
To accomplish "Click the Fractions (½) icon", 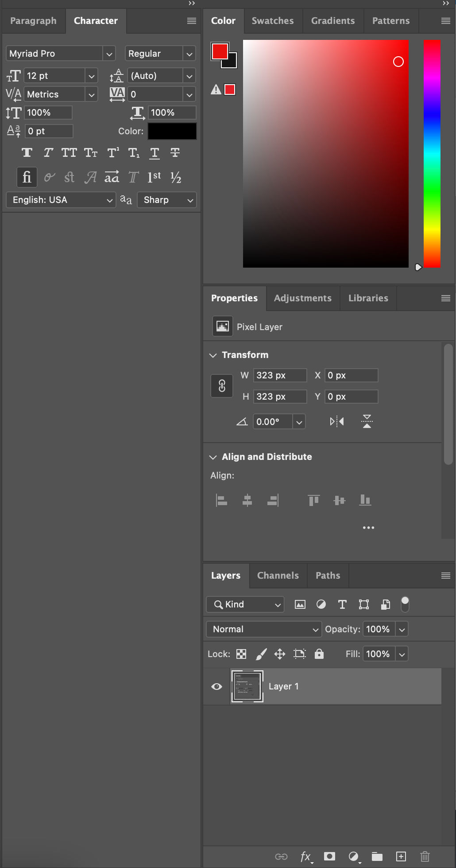I will pos(176,178).
